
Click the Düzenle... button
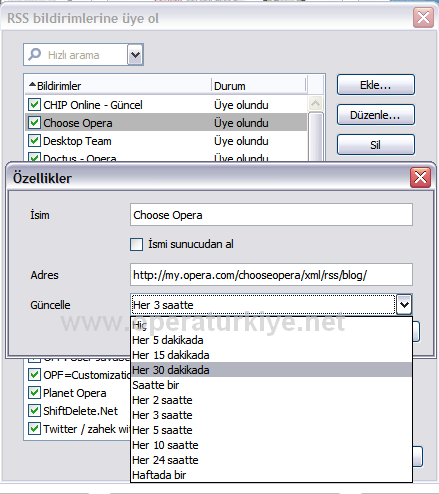click(x=376, y=115)
